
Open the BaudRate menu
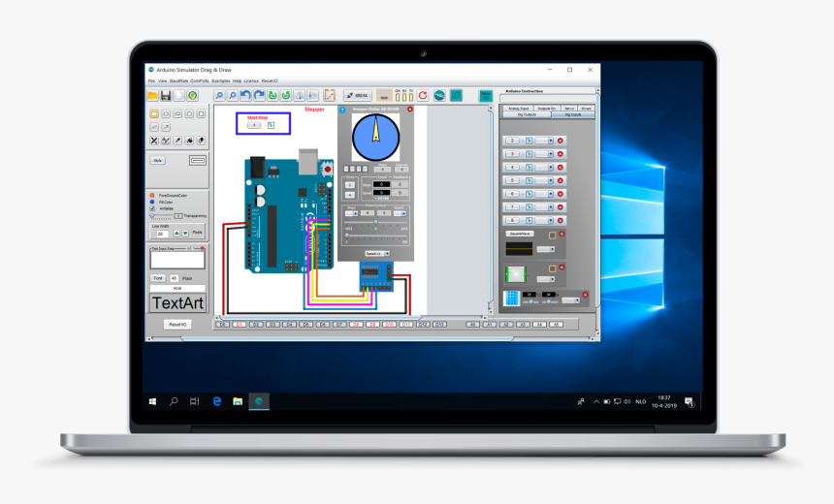pyautogui.click(x=178, y=80)
